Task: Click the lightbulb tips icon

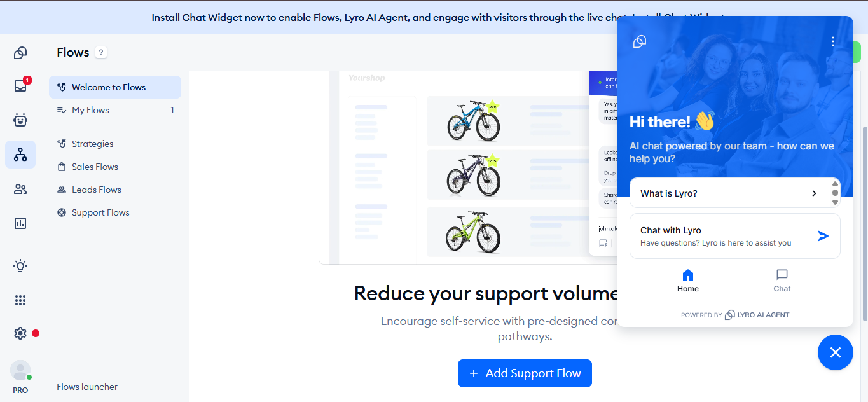Action: 20,266
